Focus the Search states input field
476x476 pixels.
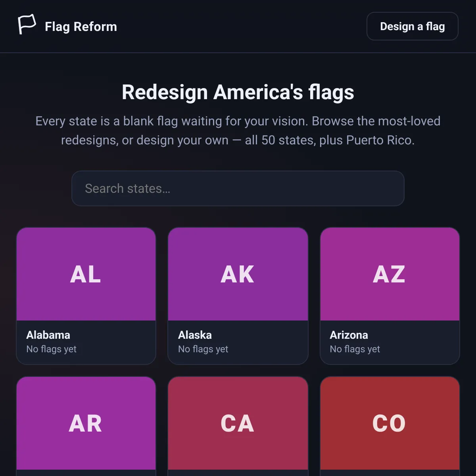point(238,188)
